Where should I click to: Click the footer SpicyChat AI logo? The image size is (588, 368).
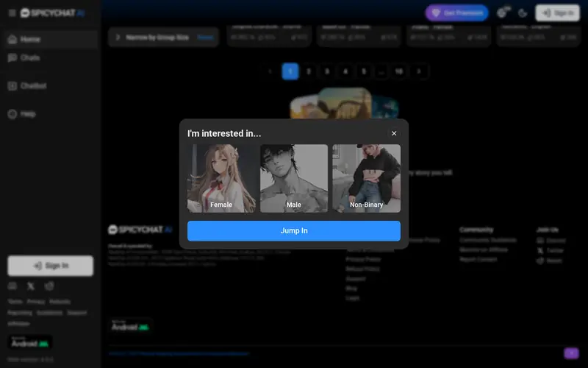click(x=140, y=230)
